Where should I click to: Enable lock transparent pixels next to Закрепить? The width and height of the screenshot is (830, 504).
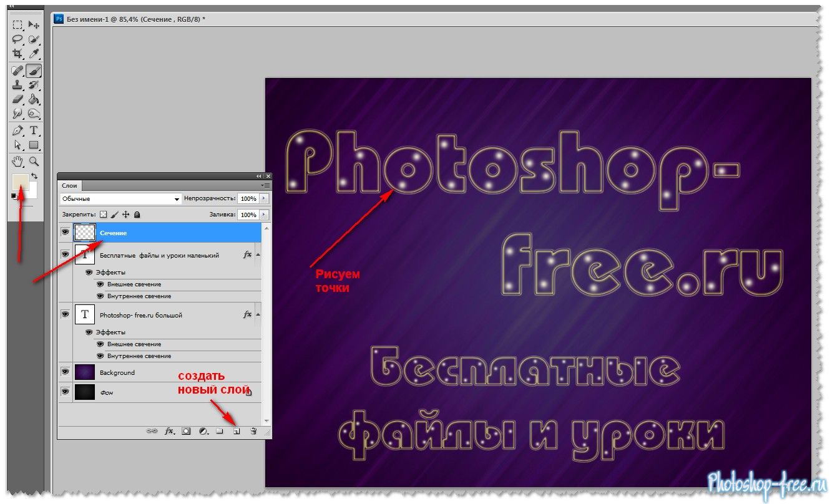[x=104, y=215]
